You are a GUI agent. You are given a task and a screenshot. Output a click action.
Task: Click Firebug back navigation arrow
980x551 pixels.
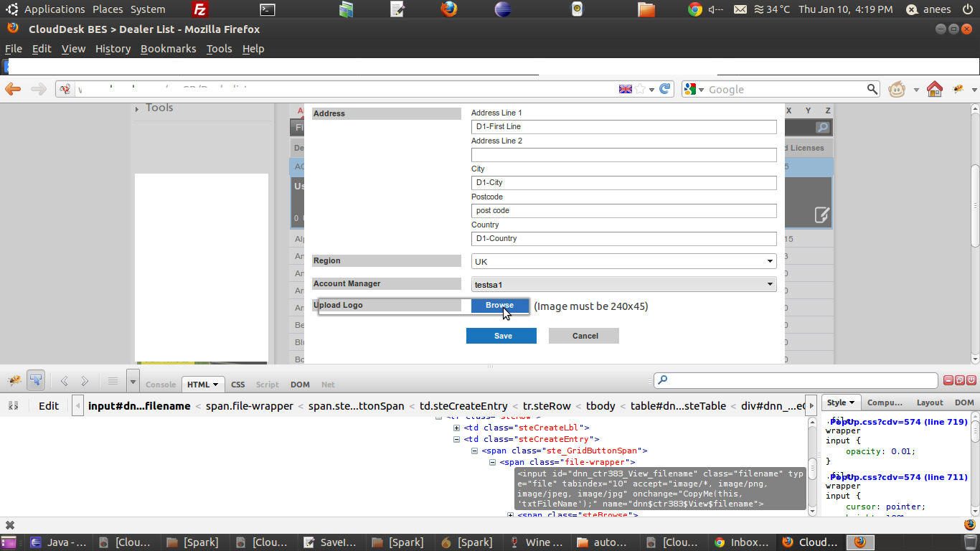point(65,381)
